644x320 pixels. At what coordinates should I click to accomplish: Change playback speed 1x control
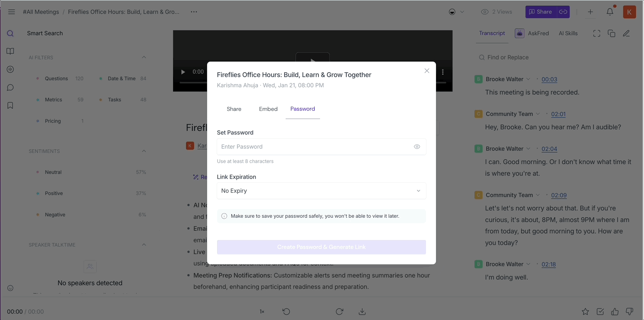[x=262, y=311]
